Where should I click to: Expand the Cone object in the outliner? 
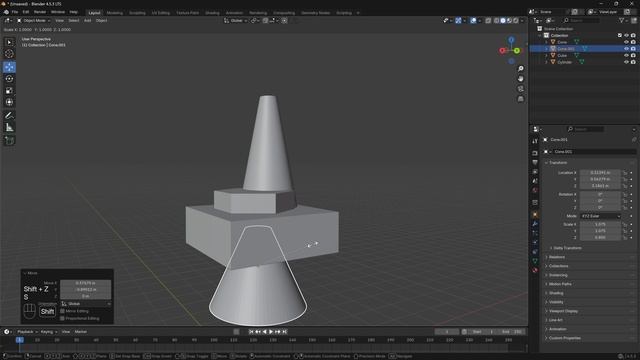(546, 42)
